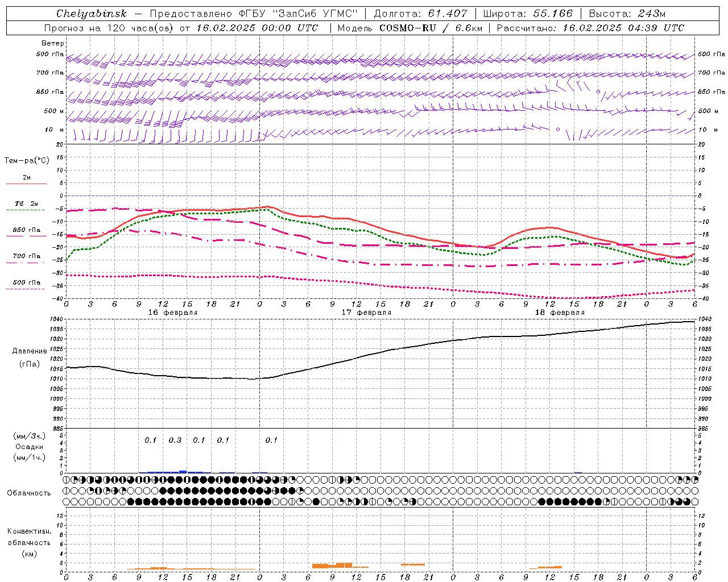This screenshot has height=582, width=728.
Task: Click the calm wind circle in 850 гПа row
Action: [598, 91]
